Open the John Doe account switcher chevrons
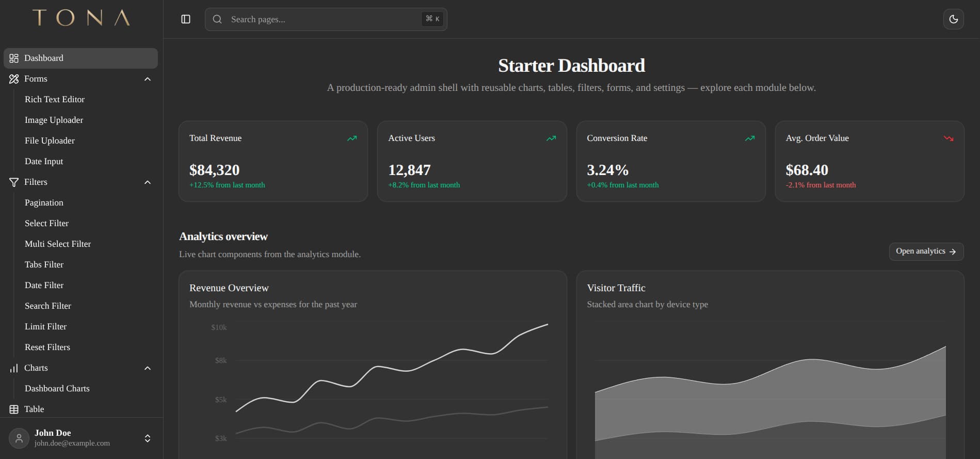The image size is (980, 459). (148, 438)
